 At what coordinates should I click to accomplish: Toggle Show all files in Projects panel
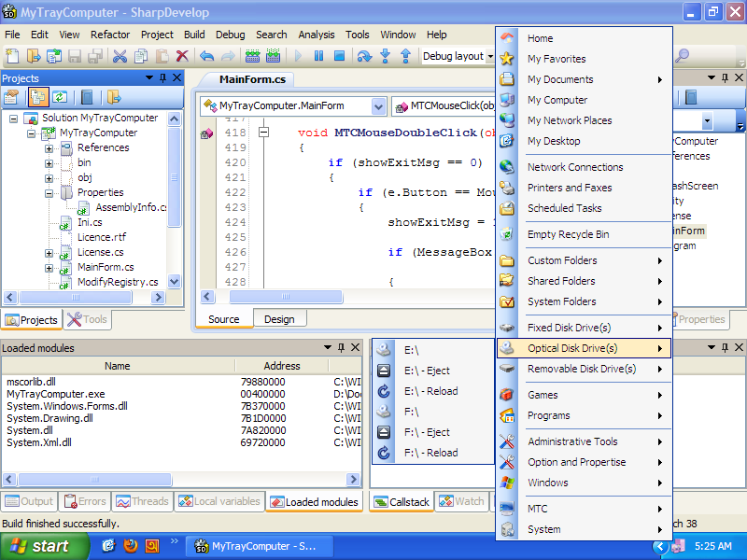[39, 97]
